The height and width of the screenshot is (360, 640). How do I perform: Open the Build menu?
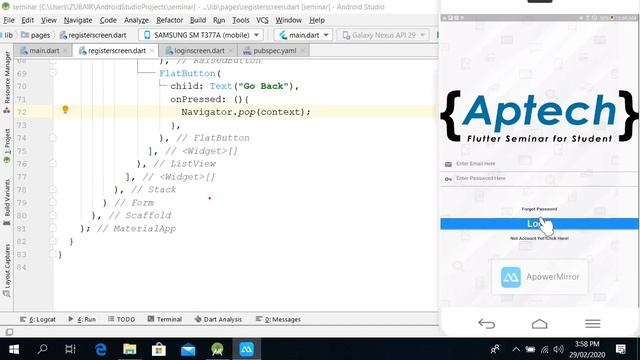[198, 20]
